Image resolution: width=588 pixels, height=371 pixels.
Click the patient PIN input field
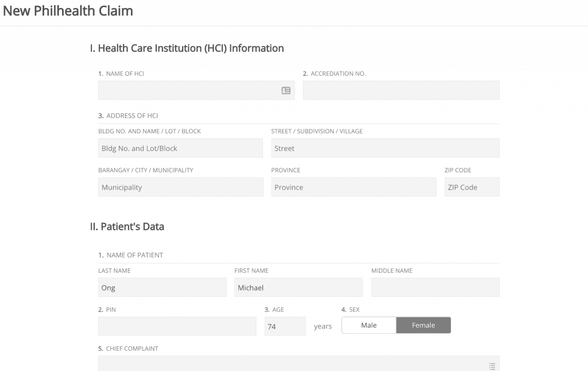pyautogui.click(x=177, y=326)
